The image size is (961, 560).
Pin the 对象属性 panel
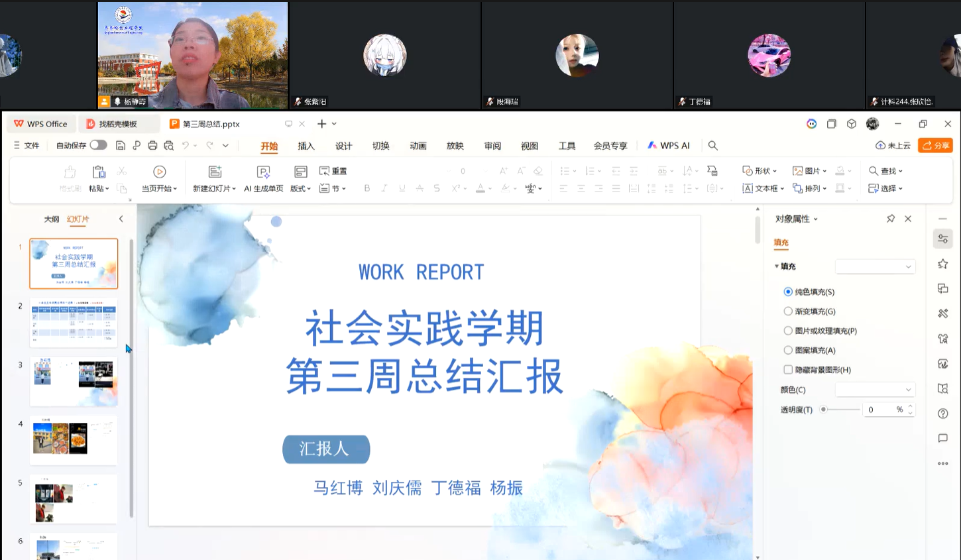[x=891, y=219]
